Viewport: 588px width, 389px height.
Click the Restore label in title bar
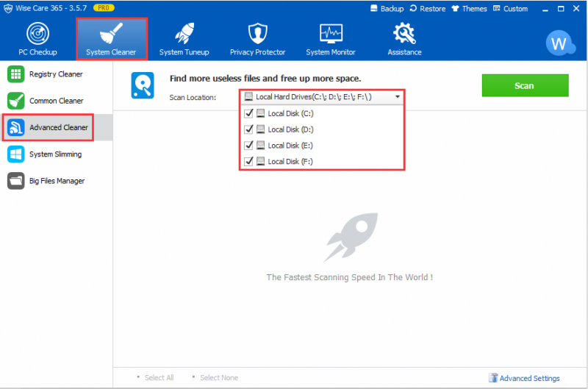point(433,9)
